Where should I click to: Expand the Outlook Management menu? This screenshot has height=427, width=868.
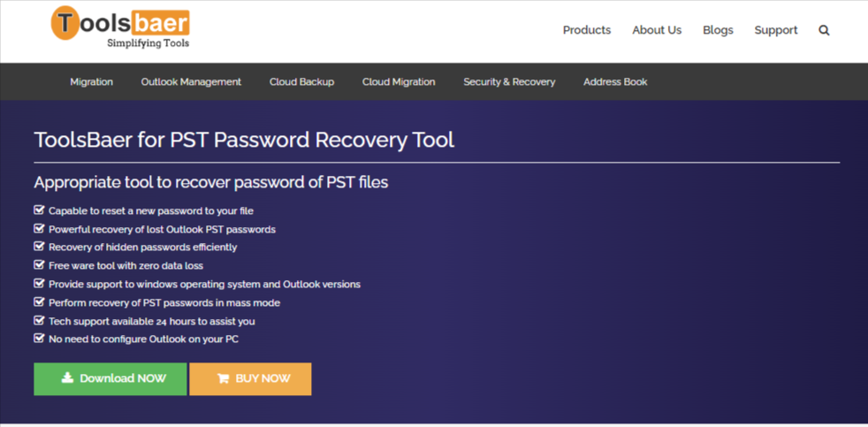click(191, 81)
